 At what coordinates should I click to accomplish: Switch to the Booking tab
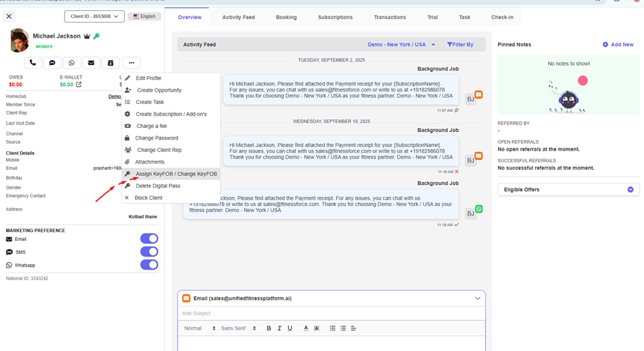[x=286, y=17]
